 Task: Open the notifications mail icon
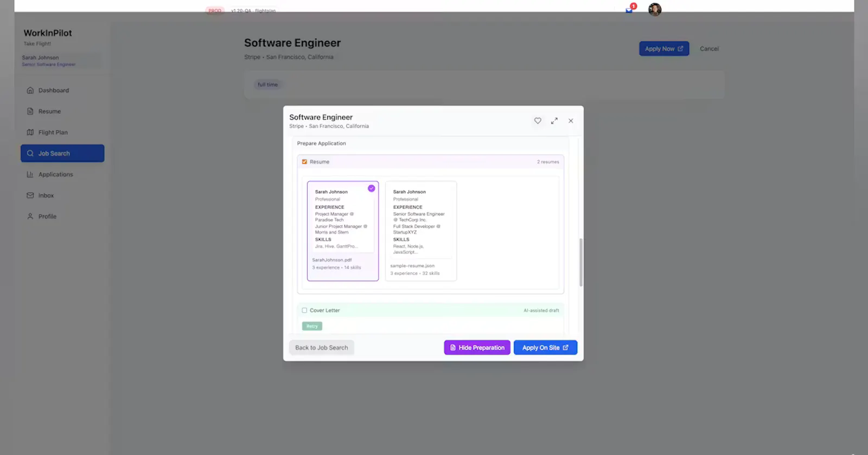[x=629, y=10]
